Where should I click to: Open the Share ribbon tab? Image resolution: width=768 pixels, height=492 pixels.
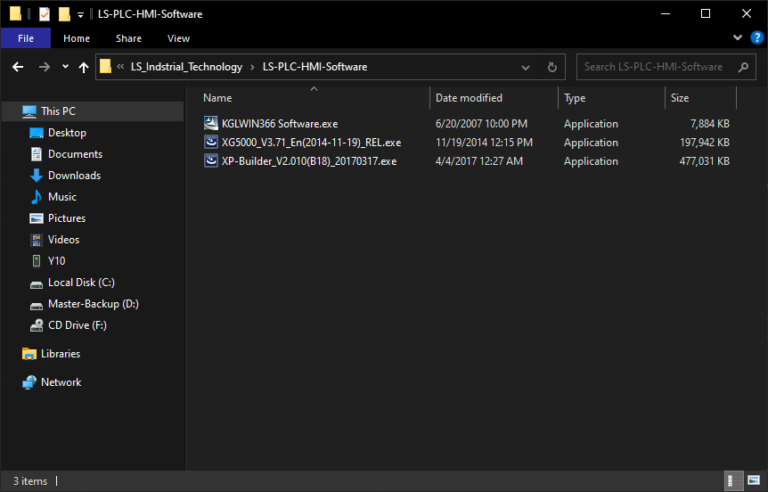(x=128, y=38)
